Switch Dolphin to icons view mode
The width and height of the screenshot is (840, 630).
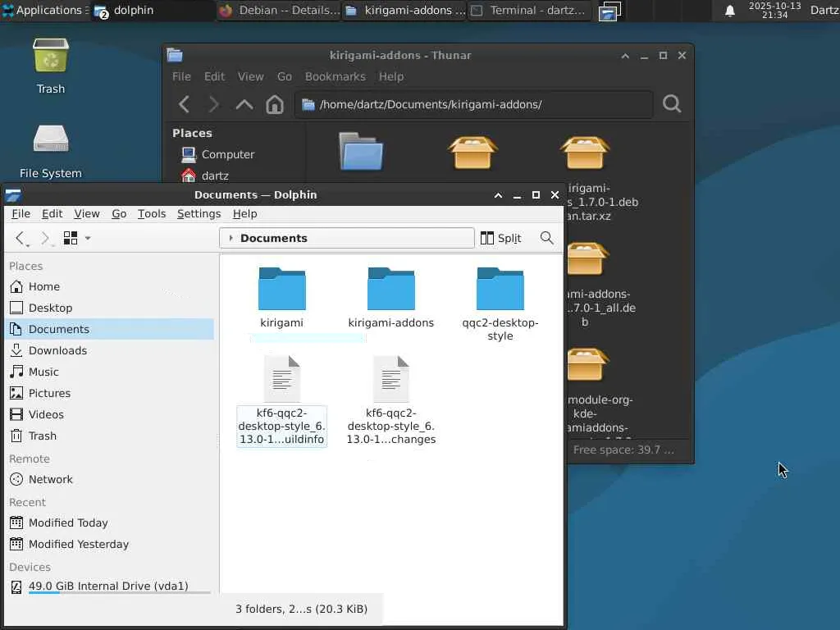[x=71, y=238]
